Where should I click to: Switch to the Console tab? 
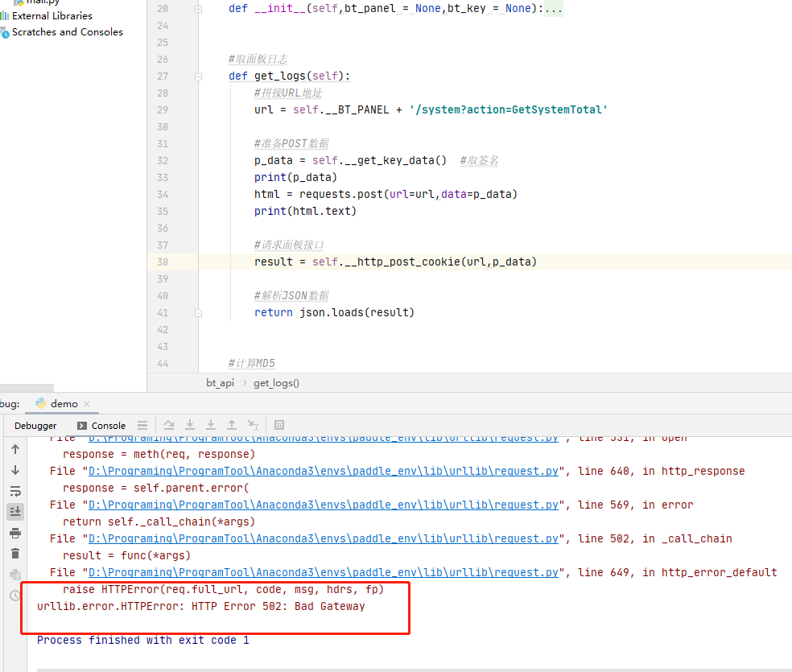(x=101, y=426)
